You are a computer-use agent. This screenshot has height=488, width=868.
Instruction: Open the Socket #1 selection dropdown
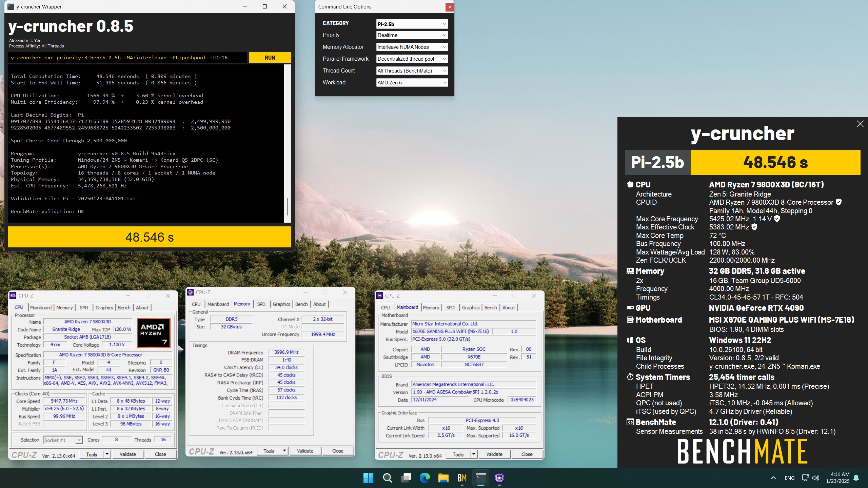pos(63,440)
